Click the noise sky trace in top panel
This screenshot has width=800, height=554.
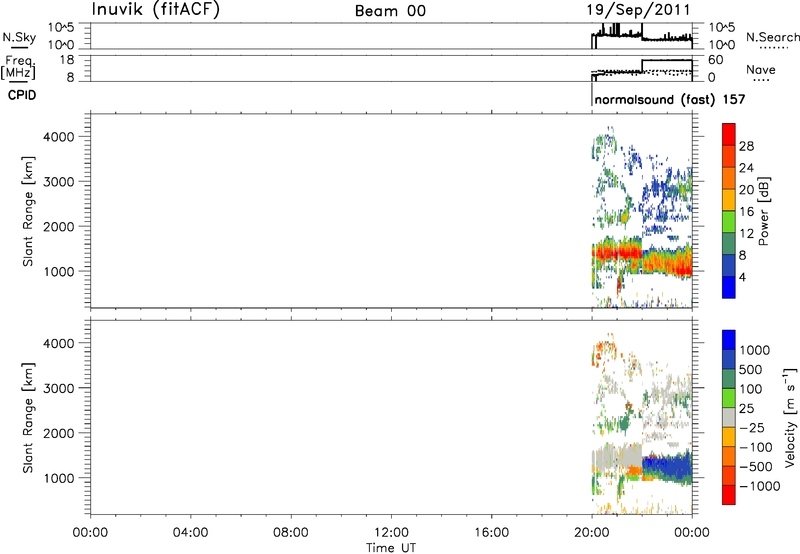642,36
